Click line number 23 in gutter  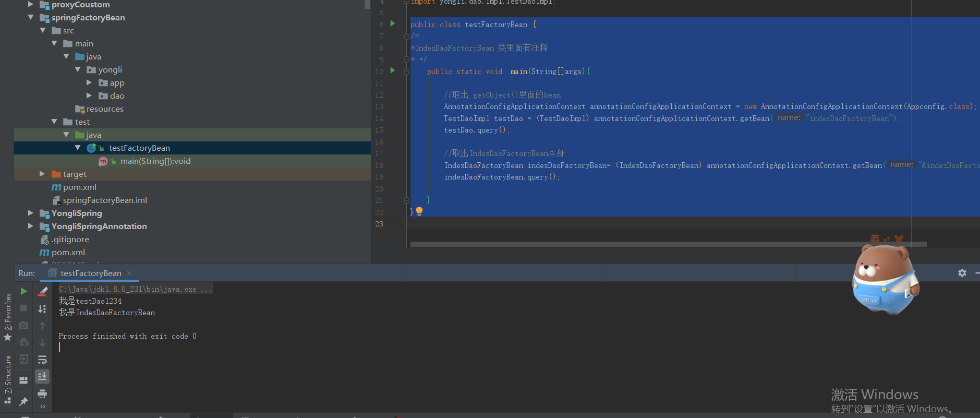click(x=379, y=224)
